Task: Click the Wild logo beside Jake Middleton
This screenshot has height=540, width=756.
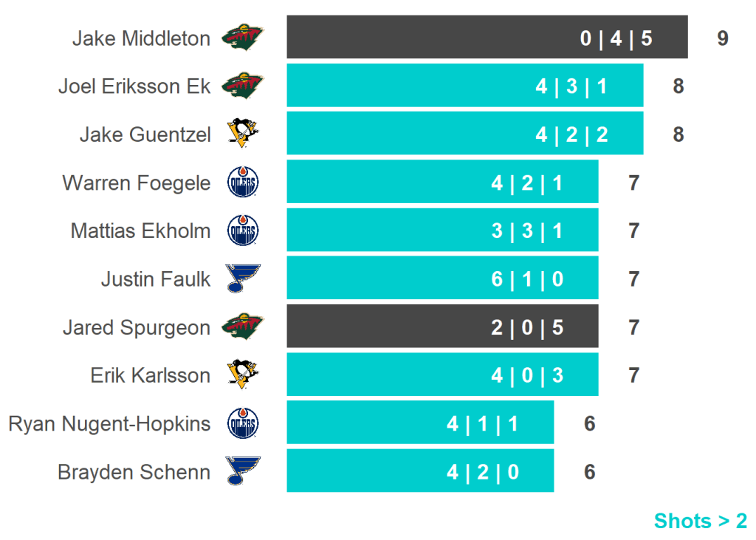Action: pyautogui.click(x=243, y=38)
